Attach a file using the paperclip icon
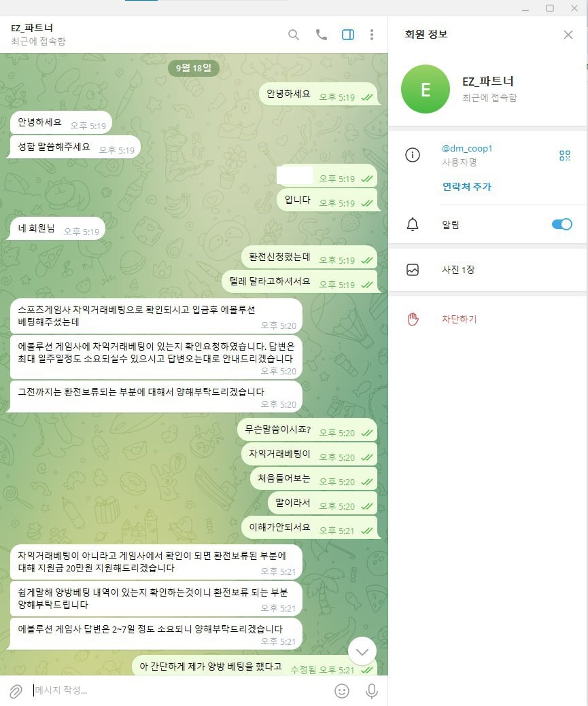 click(x=16, y=690)
